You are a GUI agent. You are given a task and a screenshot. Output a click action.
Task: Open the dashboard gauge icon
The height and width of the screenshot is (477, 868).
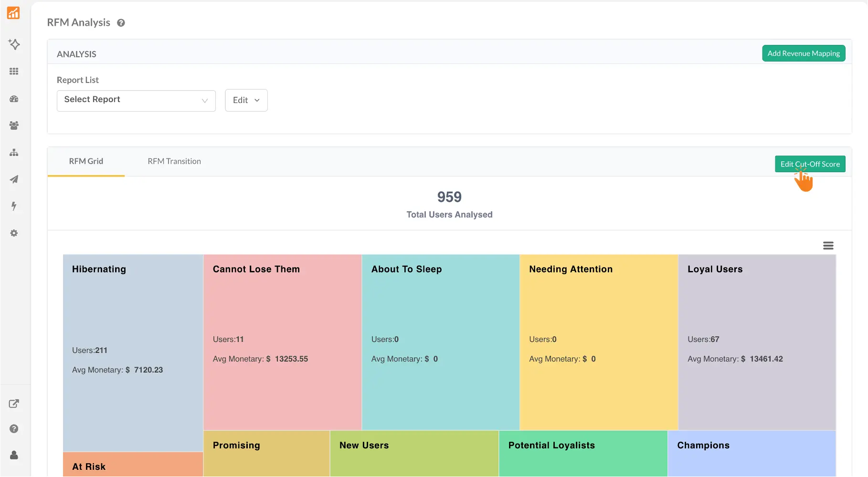click(x=14, y=99)
